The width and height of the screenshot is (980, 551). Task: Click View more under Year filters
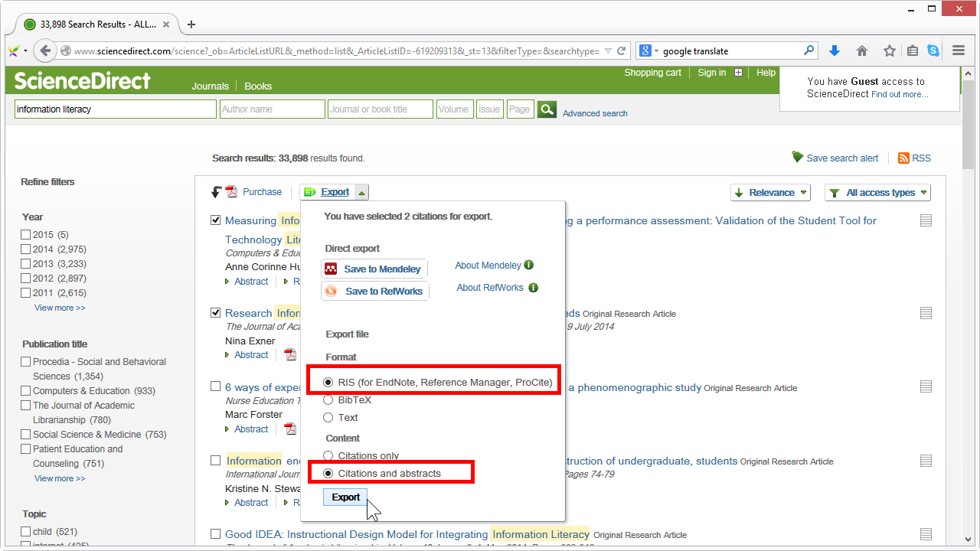pyautogui.click(x=60, y=308)
